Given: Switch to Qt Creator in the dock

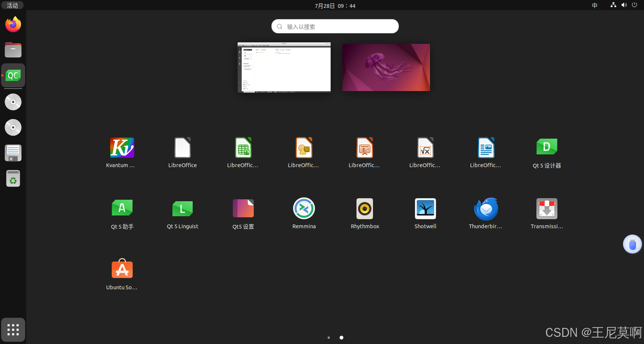Looking at the screenshot, I should tap(13, 75).
